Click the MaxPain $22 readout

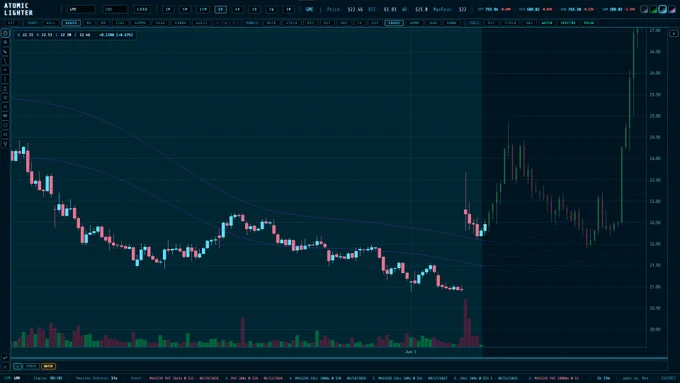click(450, 9)
